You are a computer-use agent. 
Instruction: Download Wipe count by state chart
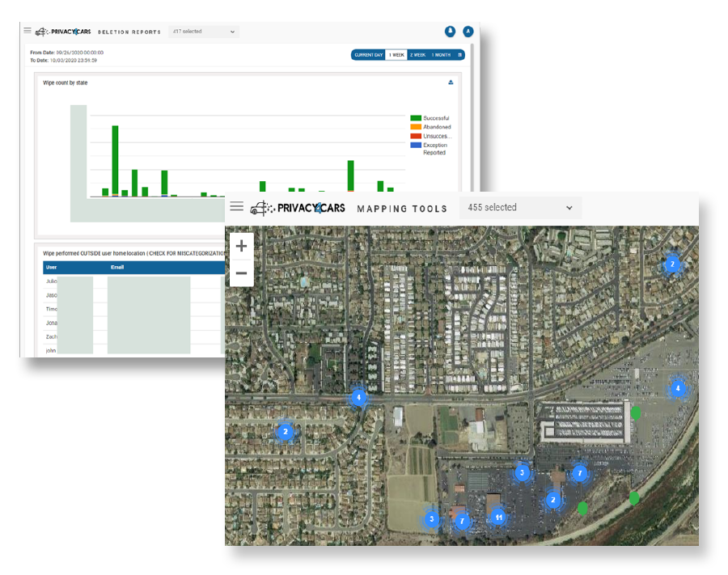tap(451, 82)
